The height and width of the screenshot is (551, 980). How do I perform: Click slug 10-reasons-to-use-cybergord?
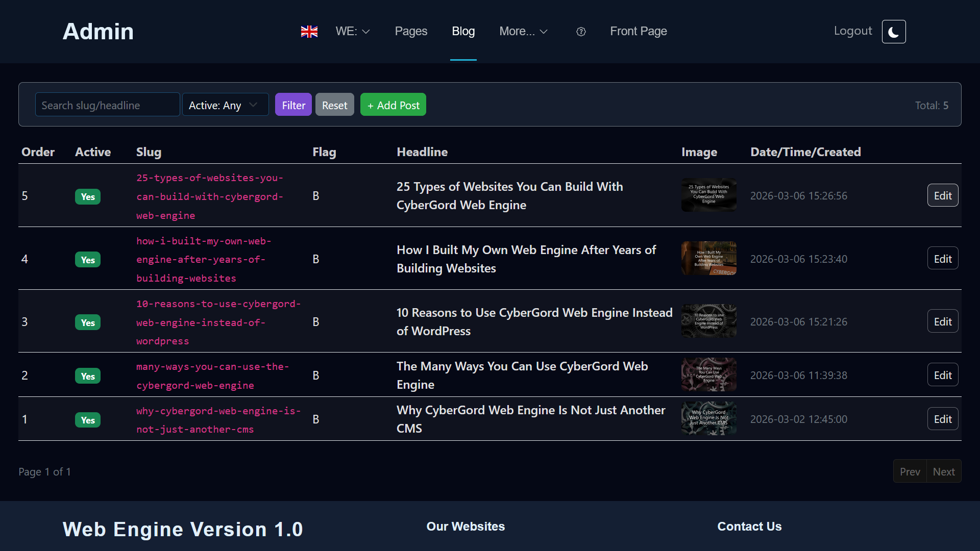click(x=218, y=322)
